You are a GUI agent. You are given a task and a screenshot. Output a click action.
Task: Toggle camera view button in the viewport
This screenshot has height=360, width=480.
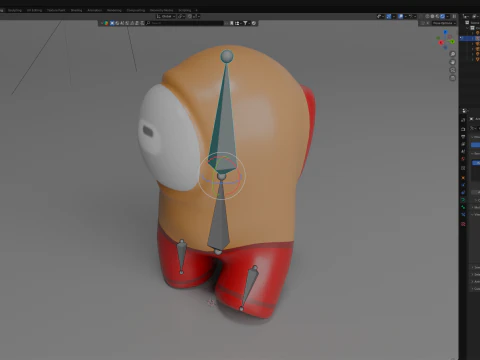coord(452,70)
